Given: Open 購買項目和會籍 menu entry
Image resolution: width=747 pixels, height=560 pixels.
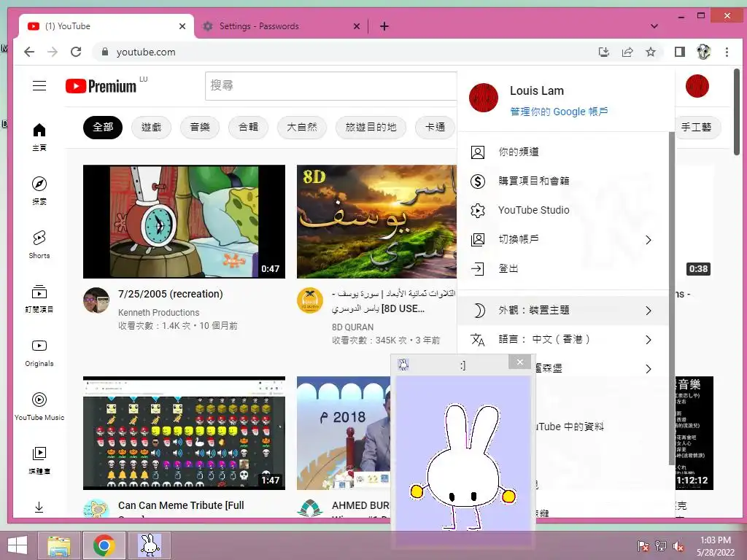Looking at the screenshot, I should [x=562, y=181].
